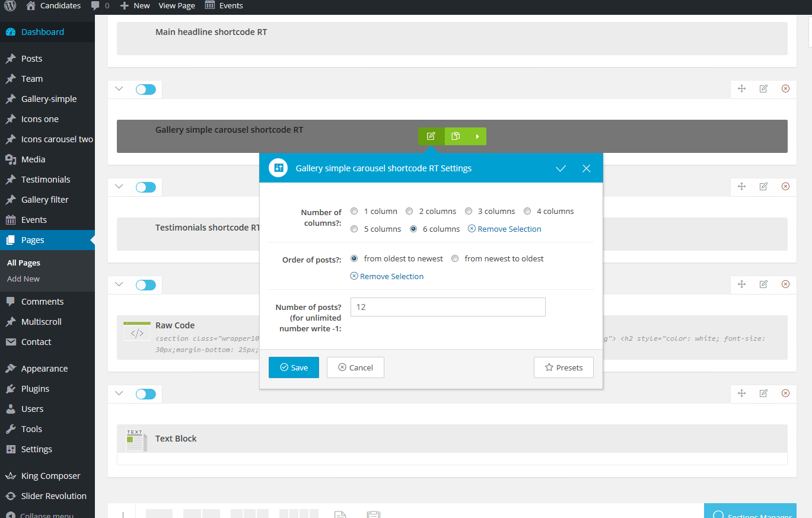This screenshot has height=518, width=812.
Task: Click the move icon of the Gallery carousel row
Action: tap(741, 89)
